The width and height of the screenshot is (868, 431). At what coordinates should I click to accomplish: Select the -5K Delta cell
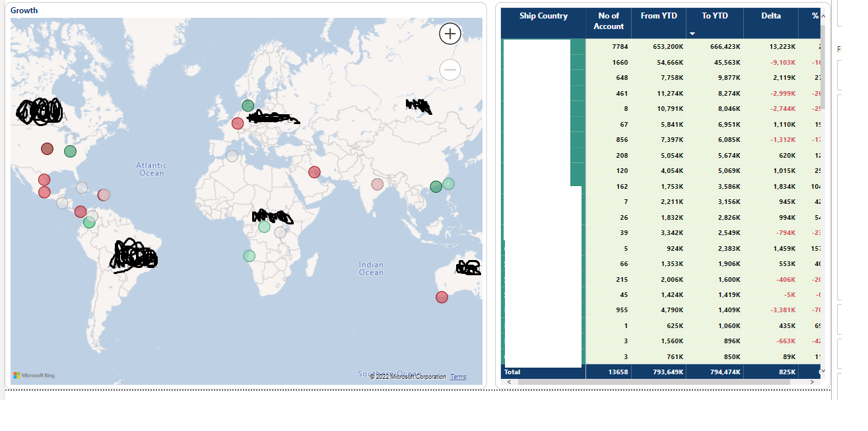coord(771,294)
